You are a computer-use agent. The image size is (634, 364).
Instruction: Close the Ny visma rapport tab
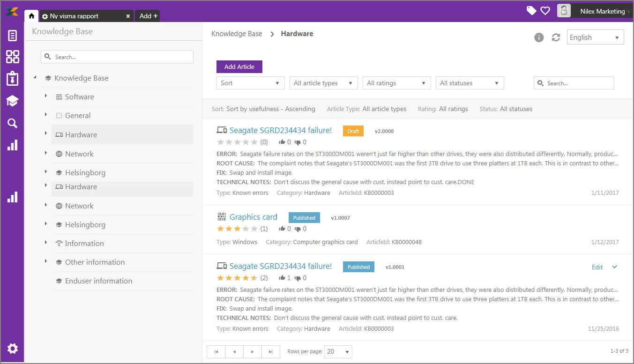pos(128,16)
